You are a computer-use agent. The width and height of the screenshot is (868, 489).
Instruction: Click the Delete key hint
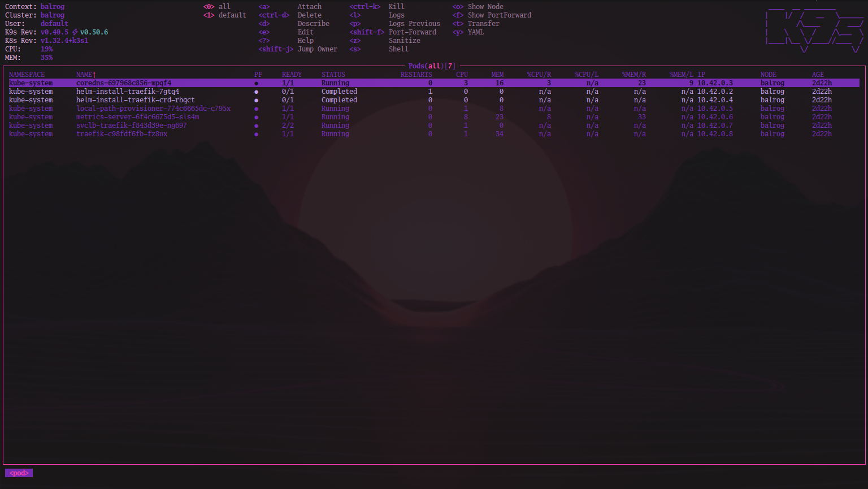coord(290,15)
